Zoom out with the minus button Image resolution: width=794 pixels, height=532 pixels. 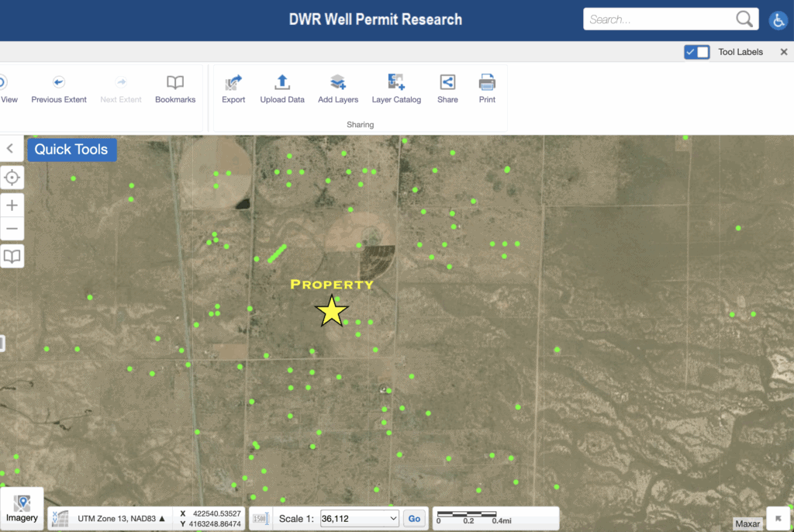(x=12, y=229)
